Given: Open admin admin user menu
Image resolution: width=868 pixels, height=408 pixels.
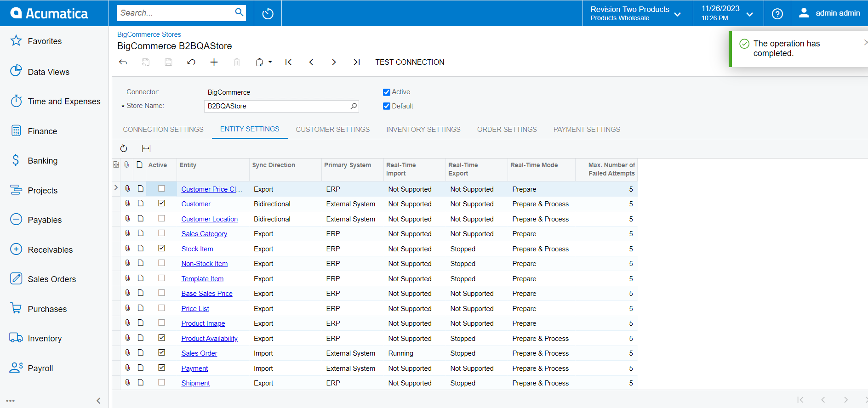Looking at the screenshot, I should [830, 13].
